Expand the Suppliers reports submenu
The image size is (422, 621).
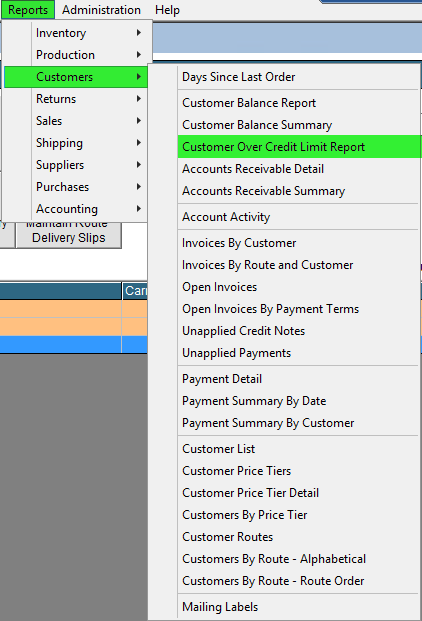point(75,165)
